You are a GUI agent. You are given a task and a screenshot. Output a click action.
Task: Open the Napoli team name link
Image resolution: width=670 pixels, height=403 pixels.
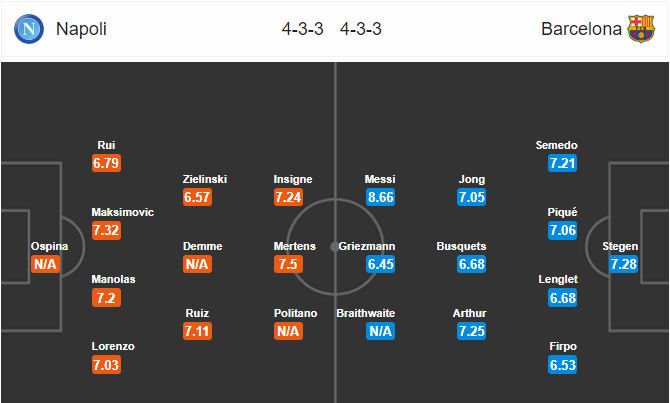tap(81, 29)
